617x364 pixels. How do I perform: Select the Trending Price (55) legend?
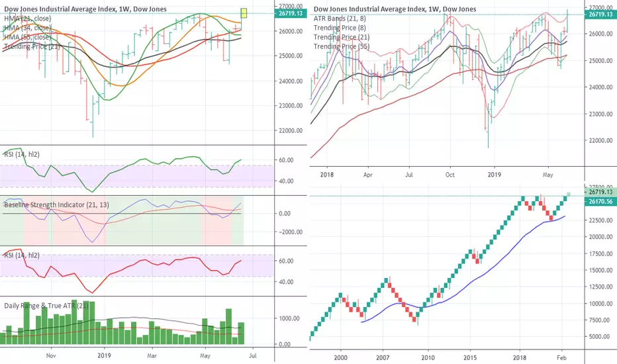pos(342,46)
